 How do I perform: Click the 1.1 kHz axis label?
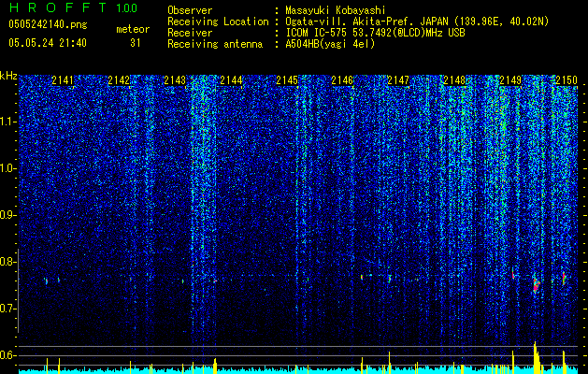tap(7, 122)
